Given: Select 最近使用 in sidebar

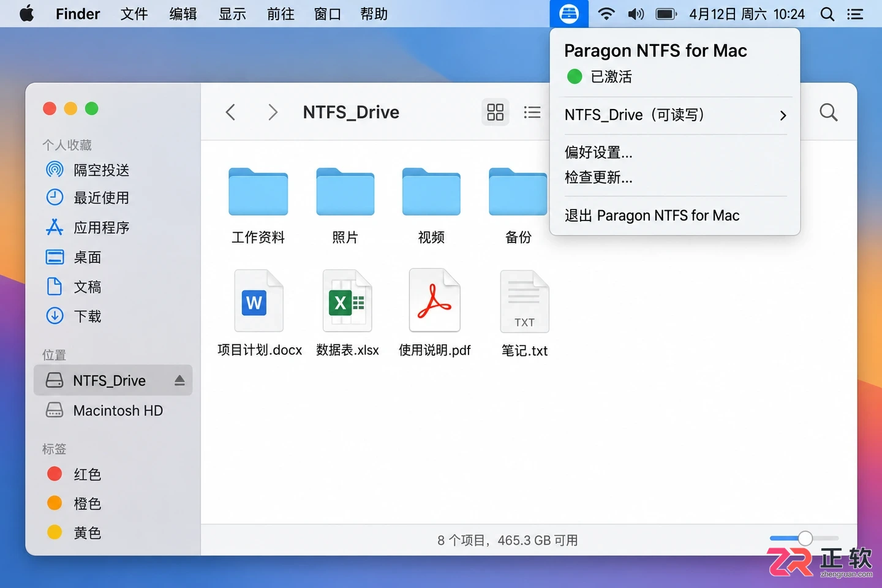Looking at the screenshot, I should (x=88, y=197).
